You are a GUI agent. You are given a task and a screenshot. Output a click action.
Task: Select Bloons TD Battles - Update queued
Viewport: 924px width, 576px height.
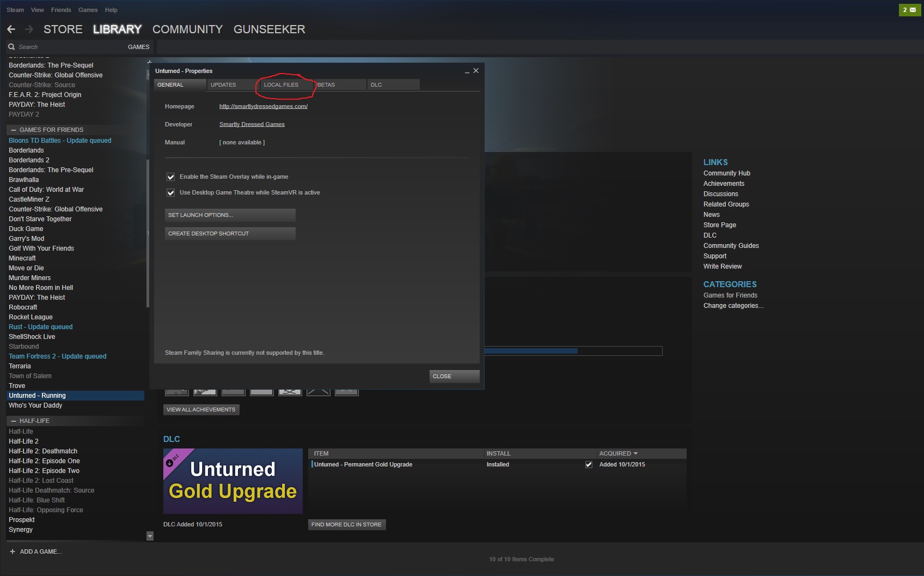click(60, 141)
